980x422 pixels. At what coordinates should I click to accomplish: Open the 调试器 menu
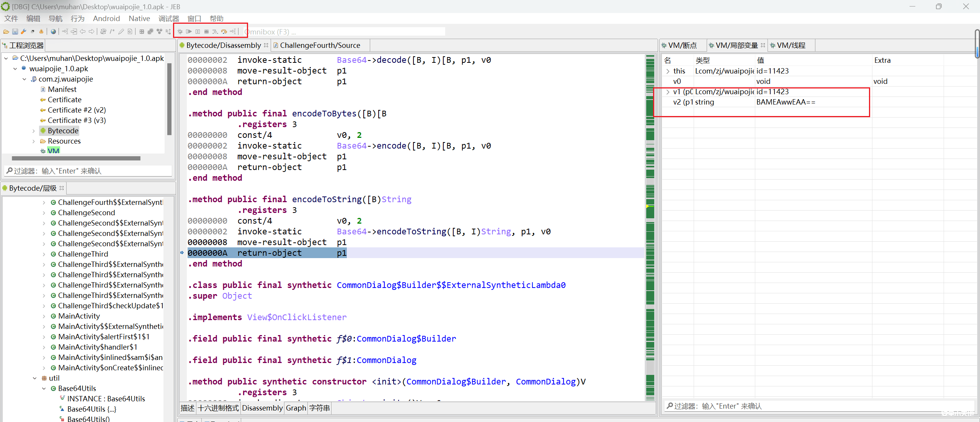point(168,18)
